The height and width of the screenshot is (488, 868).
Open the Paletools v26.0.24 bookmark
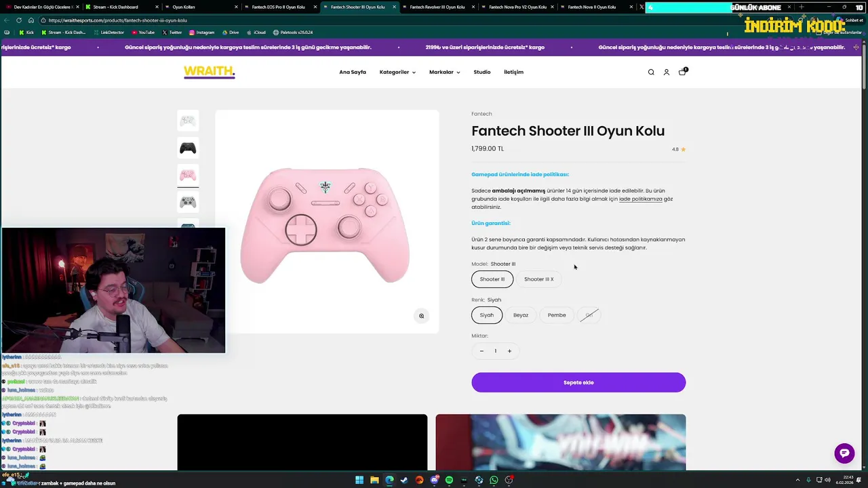(x=293, y=33)
